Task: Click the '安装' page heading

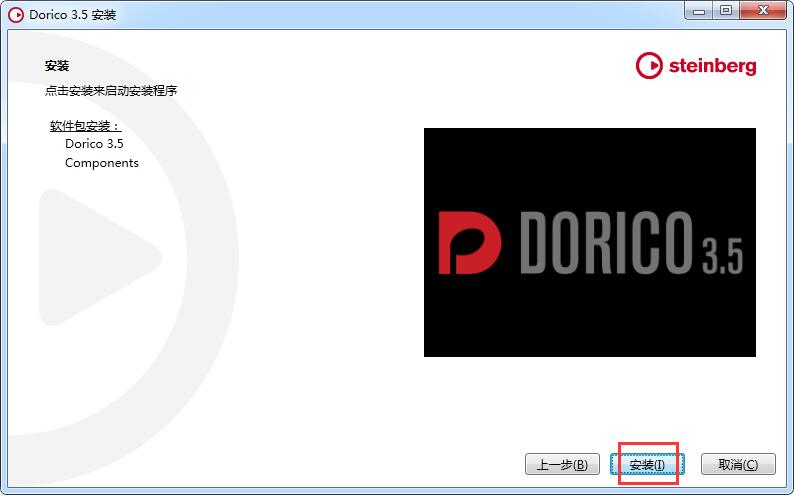Action: (x=57, y=66)
